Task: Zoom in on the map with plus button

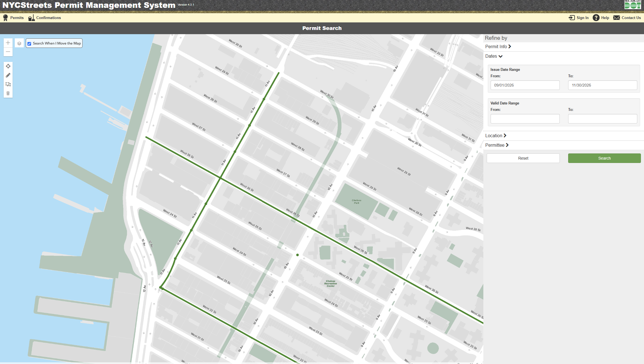Action: [8, 43]
